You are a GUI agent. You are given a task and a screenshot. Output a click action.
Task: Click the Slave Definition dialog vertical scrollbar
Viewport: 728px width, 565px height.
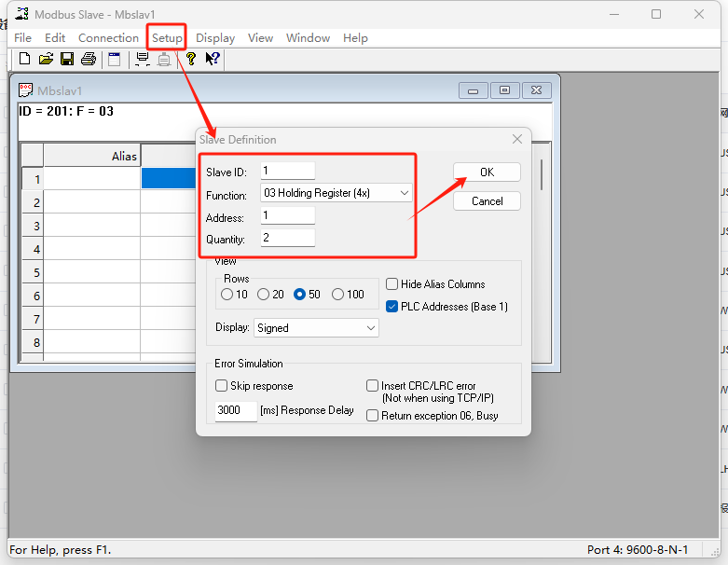pos(541,174)
